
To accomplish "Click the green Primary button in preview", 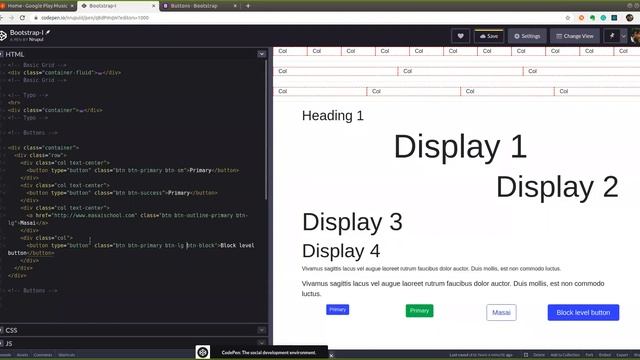I will (x=419, y=311).
